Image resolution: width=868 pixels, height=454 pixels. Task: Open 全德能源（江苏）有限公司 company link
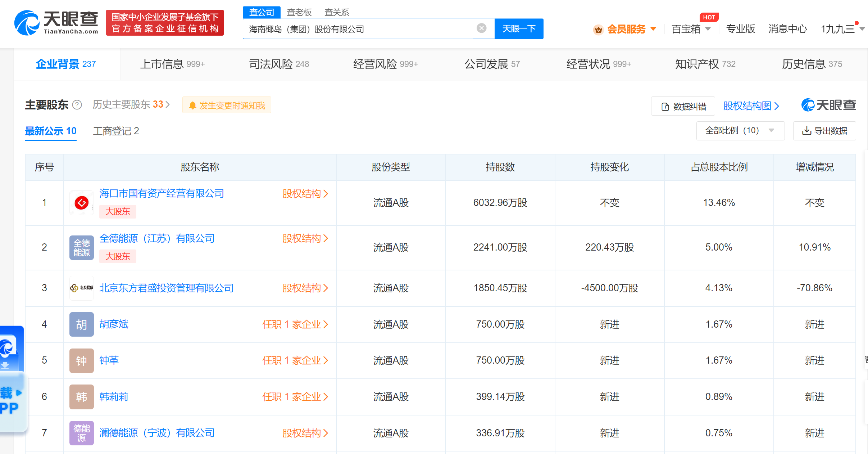157,238
